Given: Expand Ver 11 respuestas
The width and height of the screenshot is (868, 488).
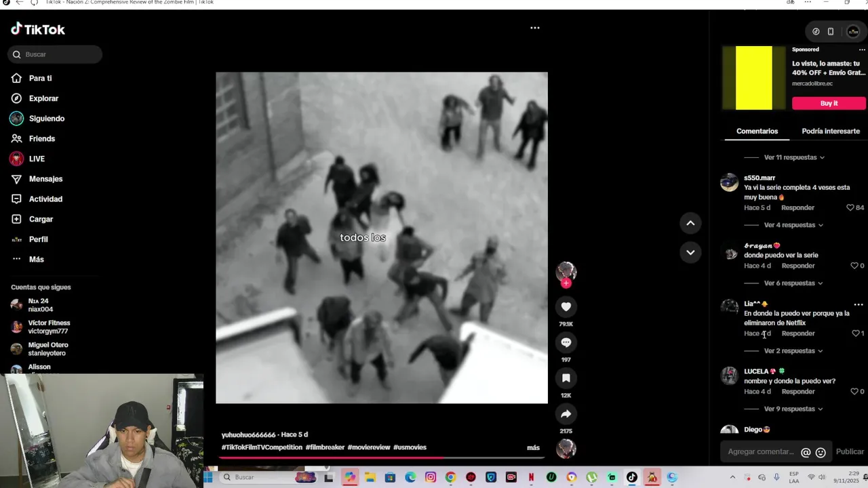Looking at the screenshot, I should (x=794, y=157).
